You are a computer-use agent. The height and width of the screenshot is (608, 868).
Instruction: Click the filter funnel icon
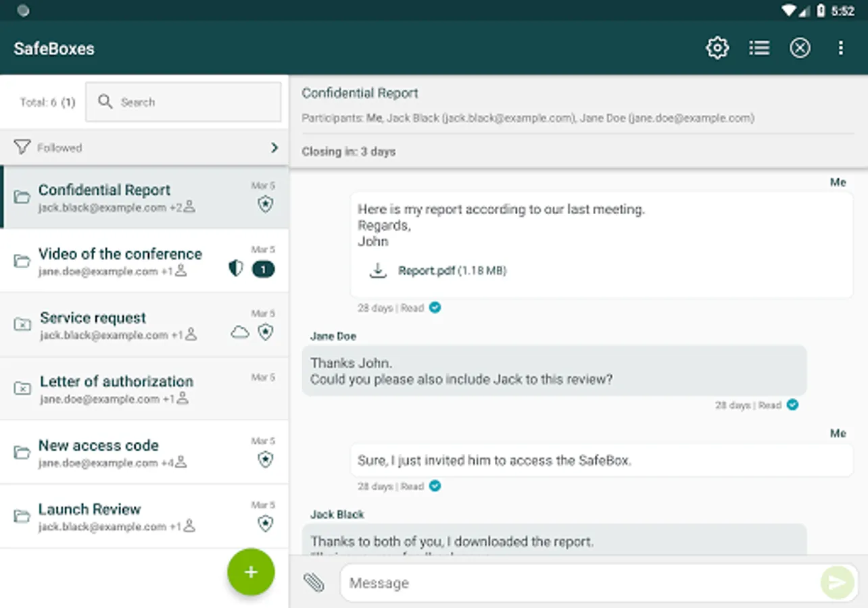point(22,147)
